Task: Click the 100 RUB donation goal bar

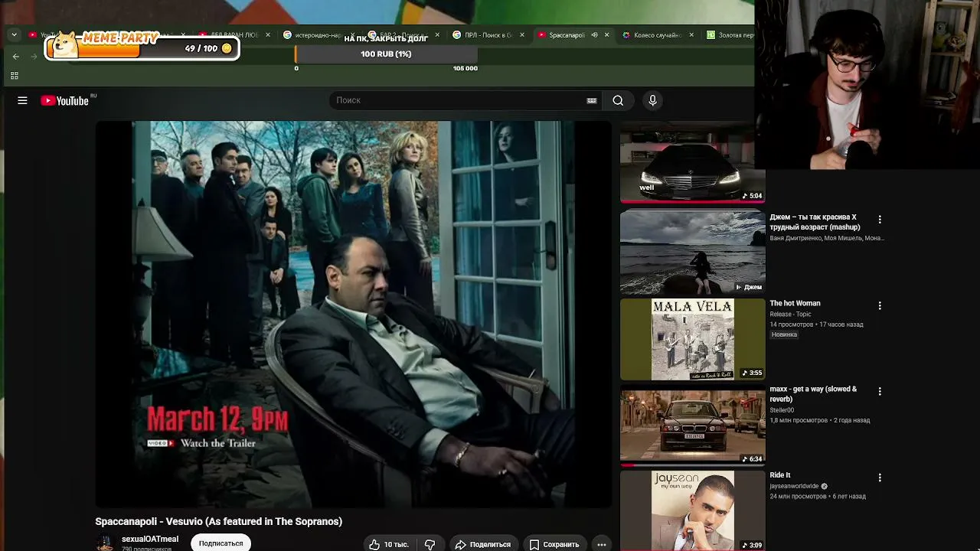Action: 386,54
